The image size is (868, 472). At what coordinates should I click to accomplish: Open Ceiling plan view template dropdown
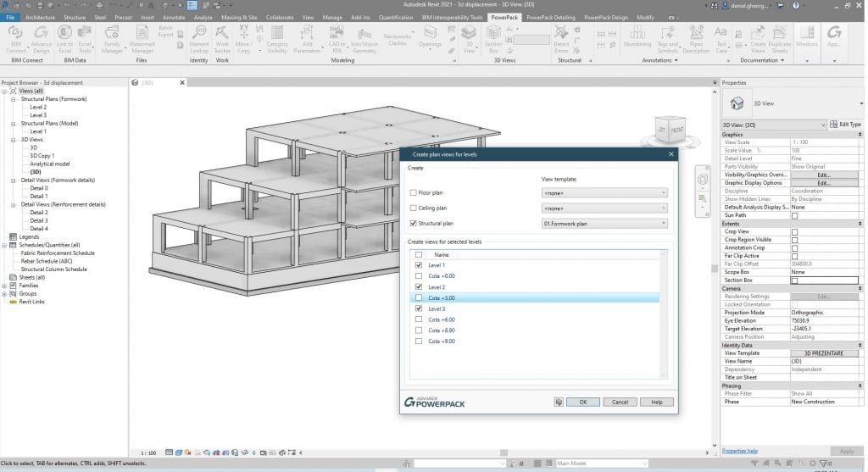pyautogui.click(x=604, y=208)
